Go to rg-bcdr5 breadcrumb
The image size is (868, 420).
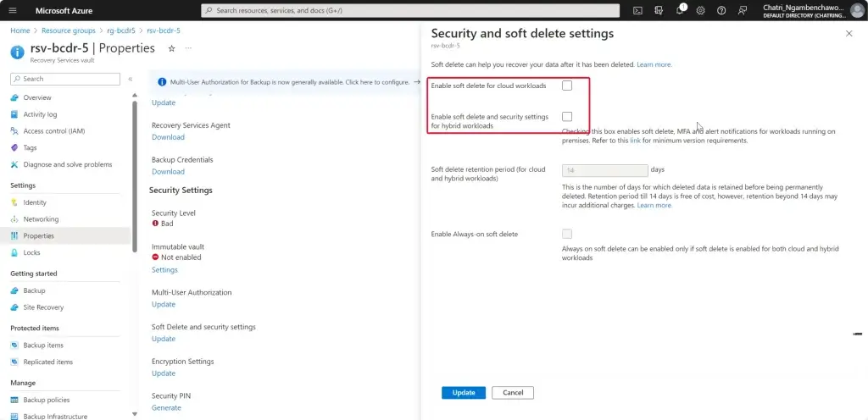click(x=121, y=30)
